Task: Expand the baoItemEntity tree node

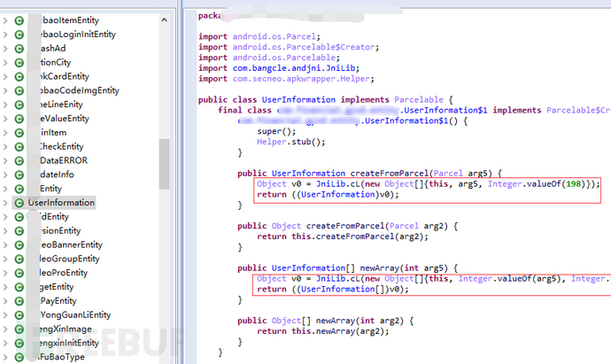Action: (5, 20)
